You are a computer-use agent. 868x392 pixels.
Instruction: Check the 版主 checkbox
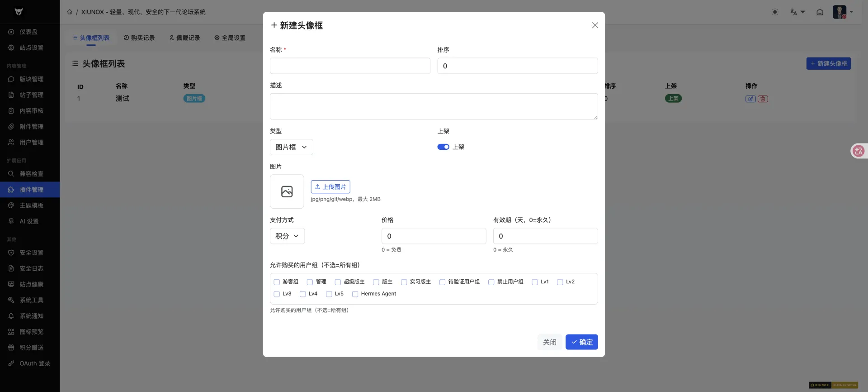(x=376, y=282)
